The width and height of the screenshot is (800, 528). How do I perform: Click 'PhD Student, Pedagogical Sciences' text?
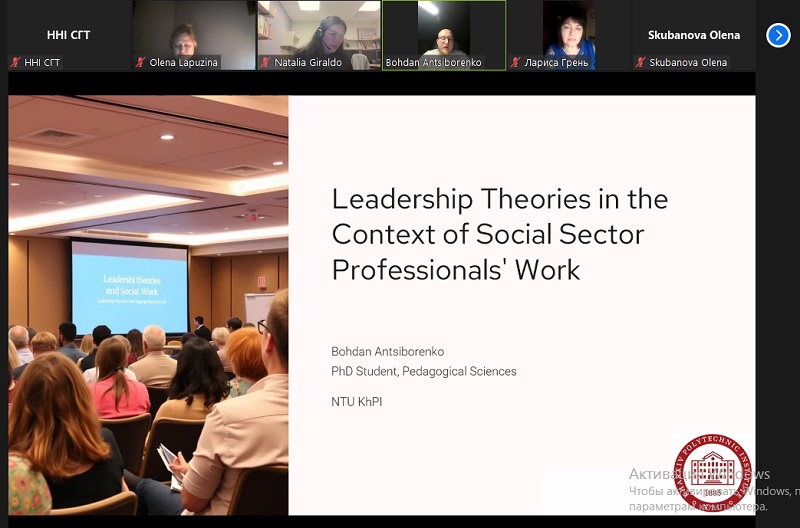[424, 371]
